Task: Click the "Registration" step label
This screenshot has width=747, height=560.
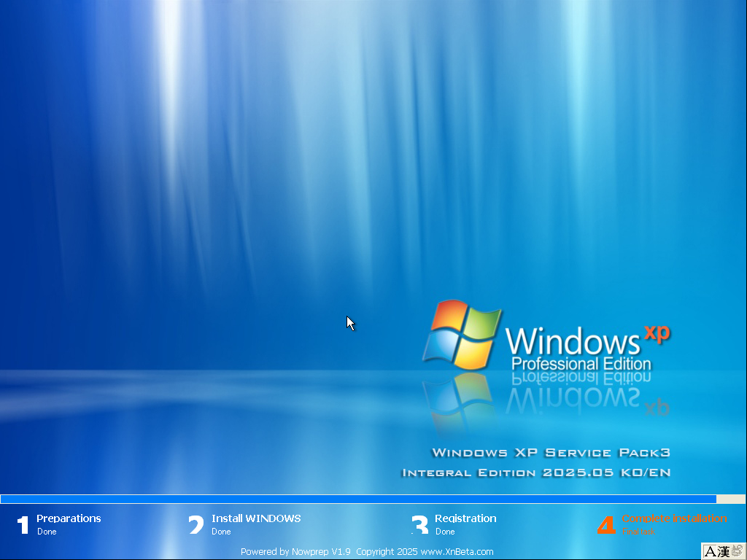Action: [465, 518]
